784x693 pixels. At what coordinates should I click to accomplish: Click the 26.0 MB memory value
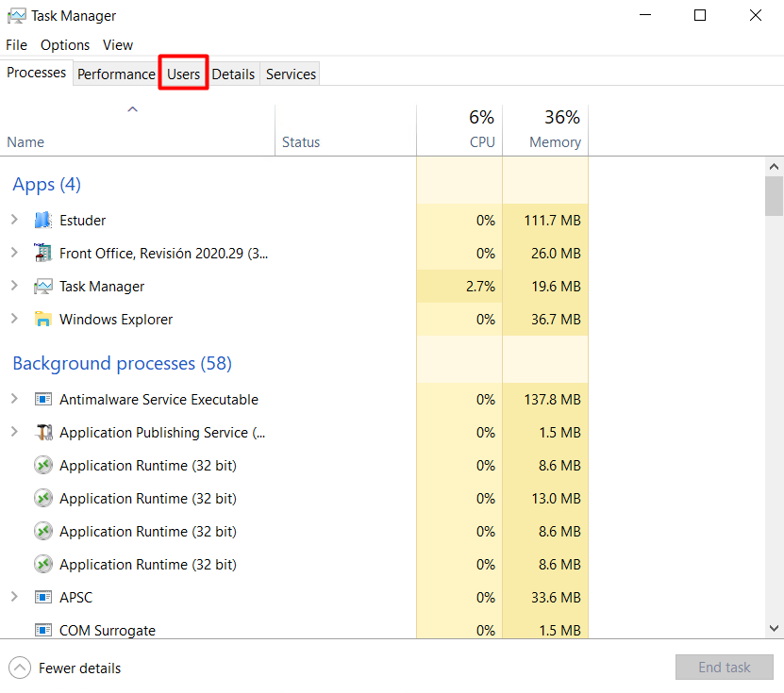(x=556, y=254)
